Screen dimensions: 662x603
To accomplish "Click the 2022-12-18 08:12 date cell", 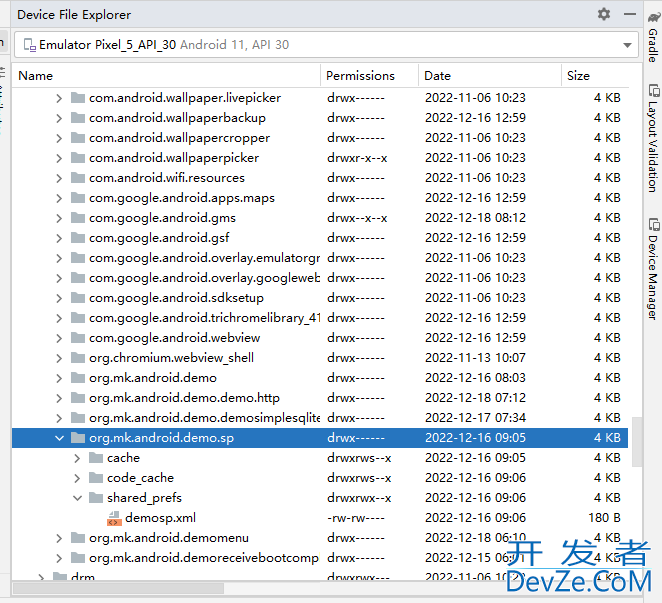I will pos(475,218).
